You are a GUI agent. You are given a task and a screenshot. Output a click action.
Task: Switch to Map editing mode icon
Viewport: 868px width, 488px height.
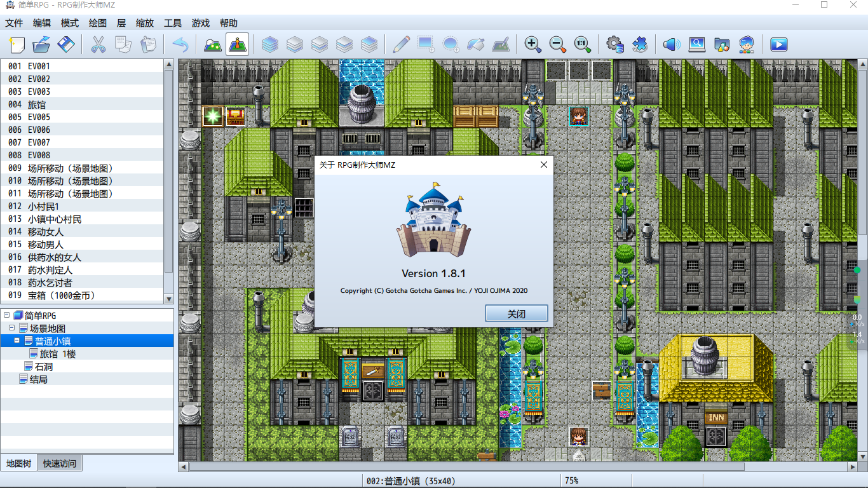213,44
